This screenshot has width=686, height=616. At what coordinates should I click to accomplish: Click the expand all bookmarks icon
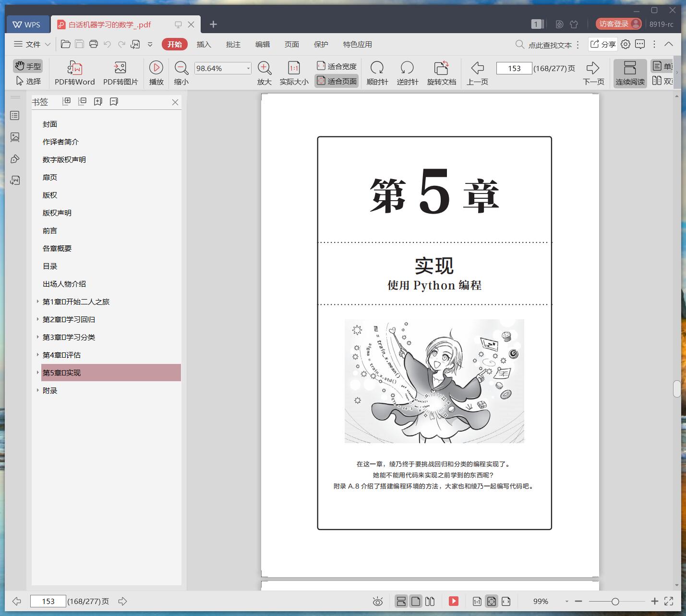67,101
